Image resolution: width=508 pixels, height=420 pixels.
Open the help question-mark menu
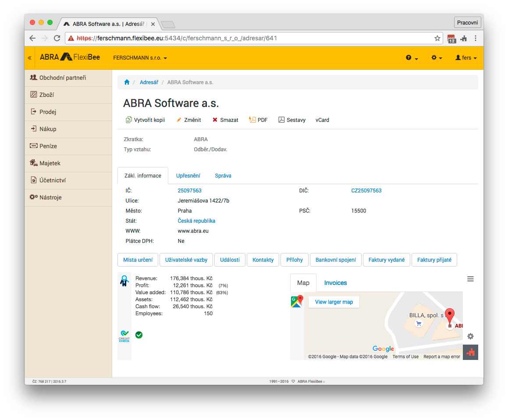point(412,58)
